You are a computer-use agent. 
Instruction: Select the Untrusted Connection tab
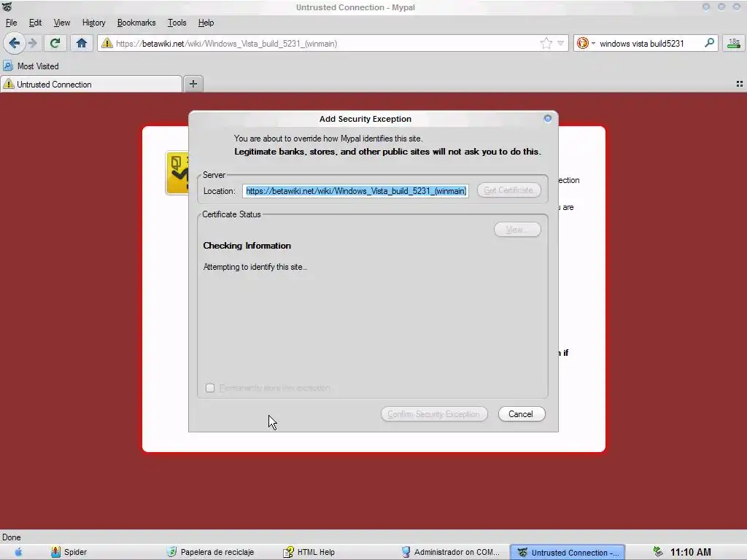click(x=91, y=85)
